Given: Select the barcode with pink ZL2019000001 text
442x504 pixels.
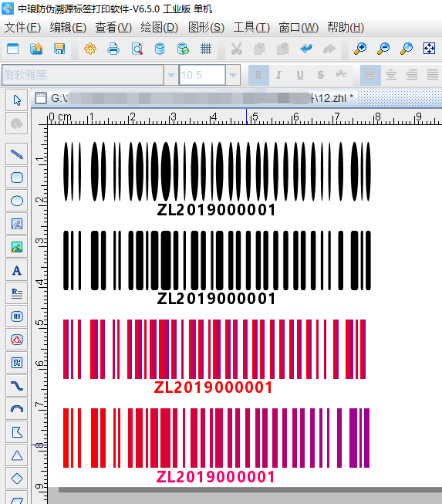Looking at the screenshot, I should click(x=216, y=446).
